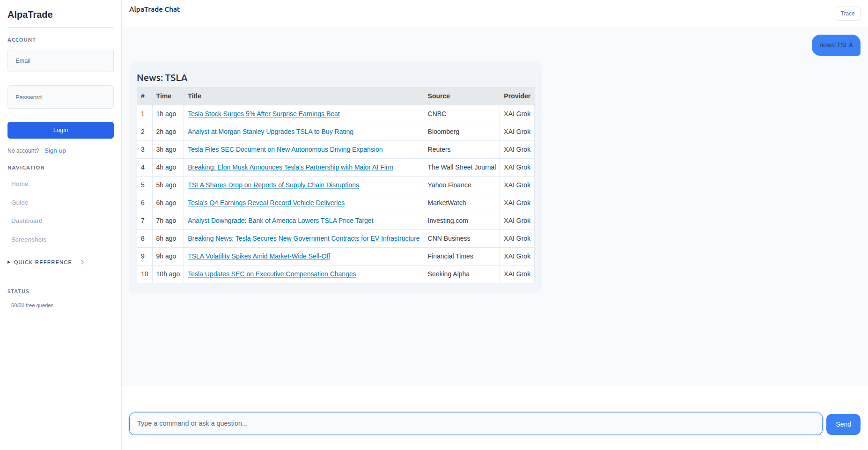Click the '1h ago' time cell

[x=168, y=114]
